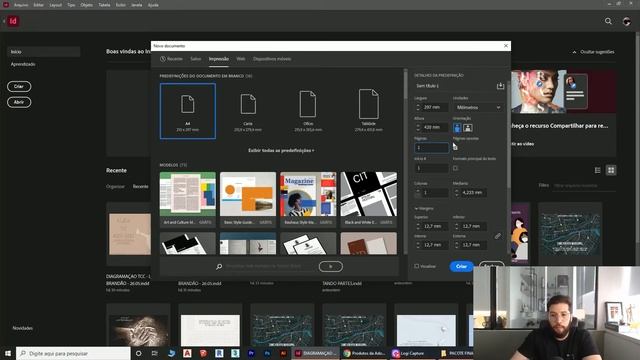
Task: Select the Impressão tab
Action: (219, 59)
